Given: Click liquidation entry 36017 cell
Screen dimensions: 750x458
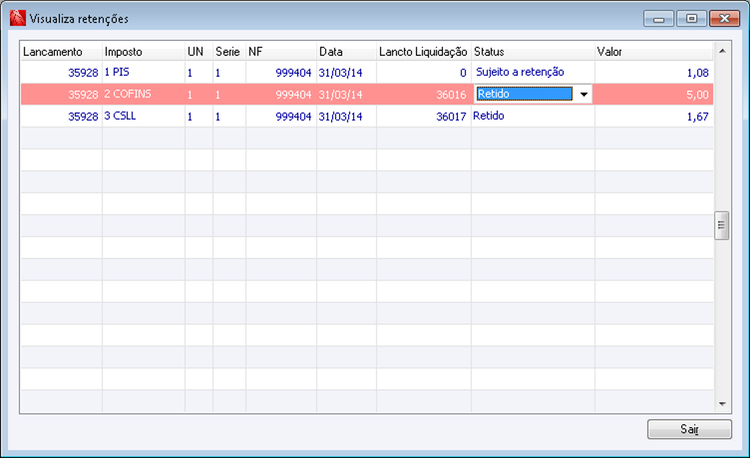Looking at the screenshot, I should click(x=424, y=116).
